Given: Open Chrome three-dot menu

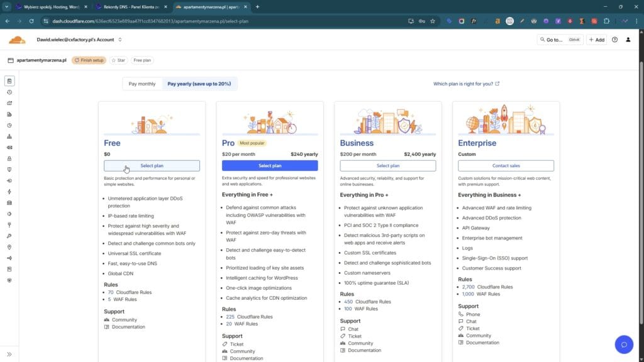Looking at the screenshot, I should [636, 21].
